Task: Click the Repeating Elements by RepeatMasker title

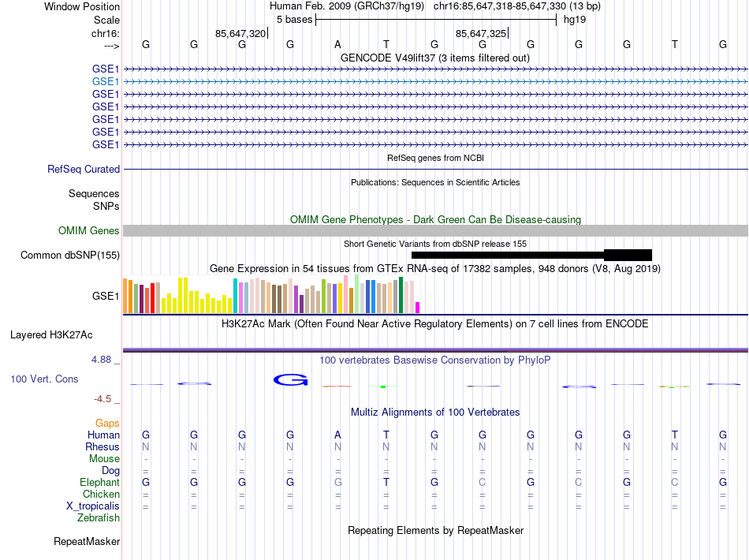Action: pos(435,530)
